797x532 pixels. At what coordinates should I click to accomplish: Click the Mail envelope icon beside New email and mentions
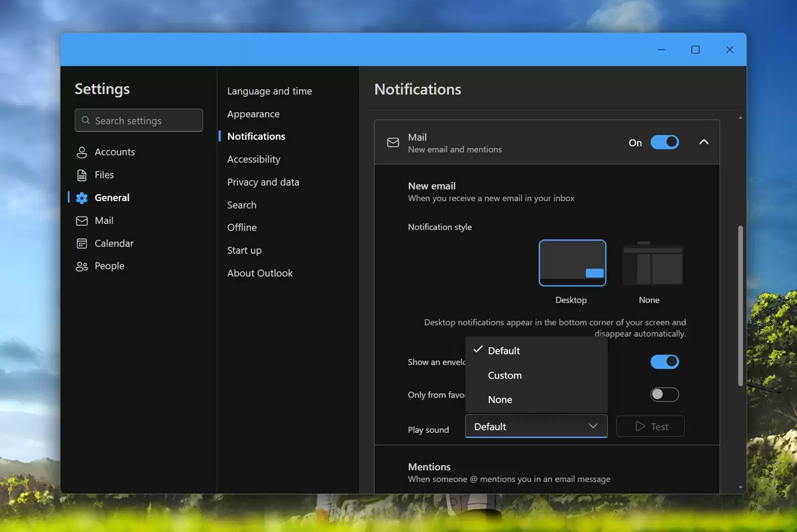[393, 142]
